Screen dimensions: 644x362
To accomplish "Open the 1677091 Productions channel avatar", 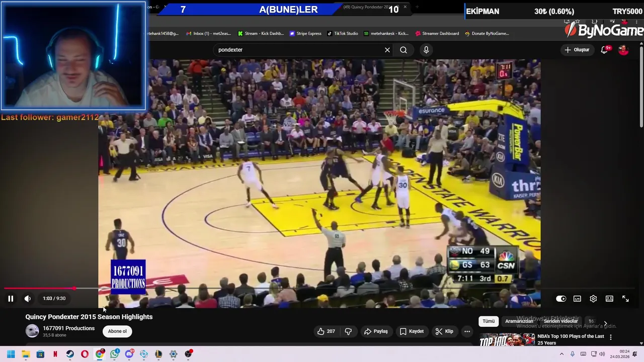I will (x=32, y=331).
